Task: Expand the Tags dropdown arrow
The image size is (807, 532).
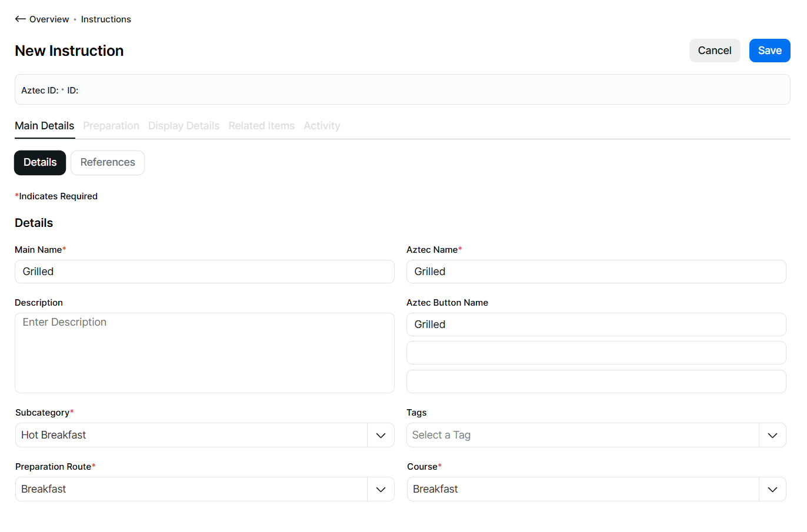Action: click(x=772, y=436)
